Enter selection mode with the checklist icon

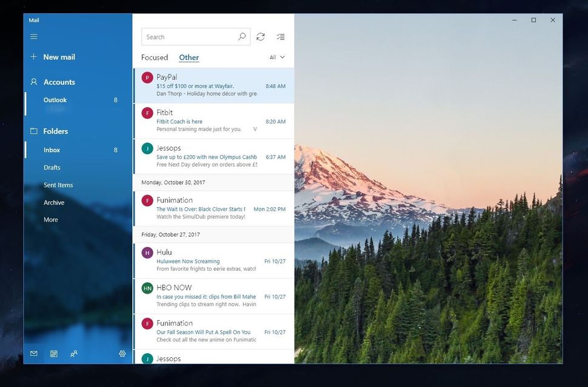[281, 36]
